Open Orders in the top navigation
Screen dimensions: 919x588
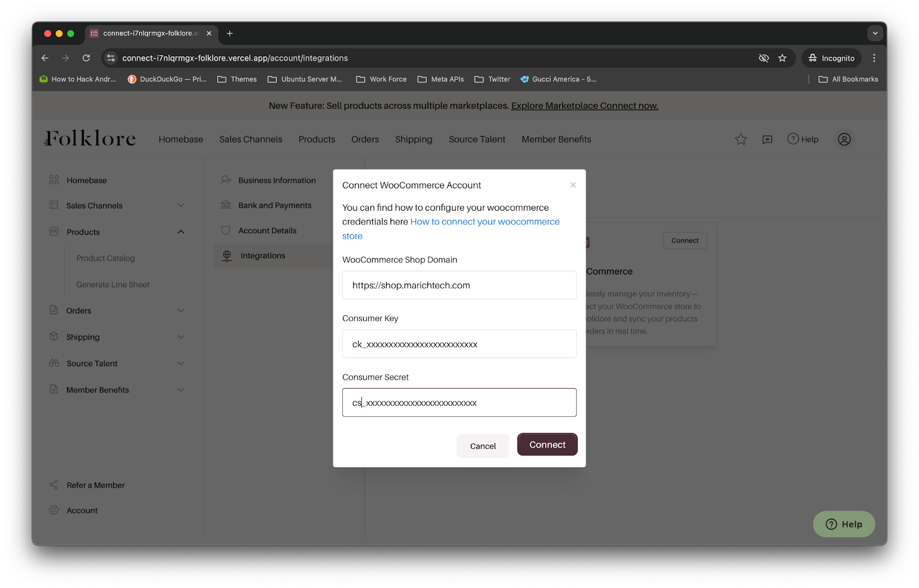365,139
